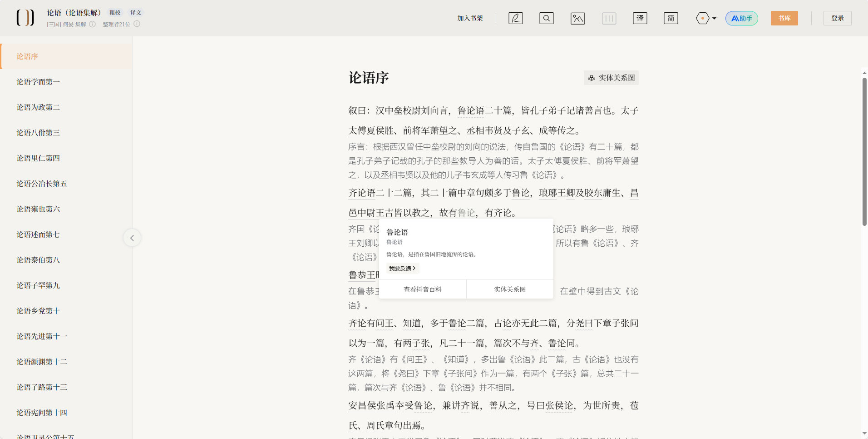Viewport: 868px width, 439px height.
Task: Collapse the chapter sidebar with chevron
Action: point(132,238)
